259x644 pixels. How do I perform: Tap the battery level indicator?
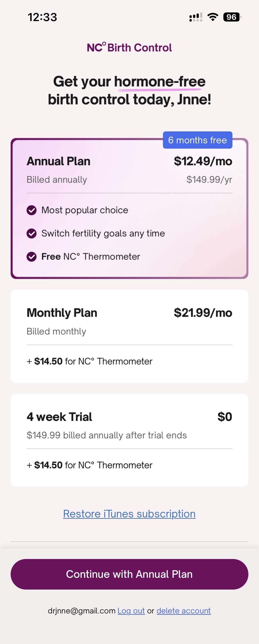pyautogui.click(x=232, y=17)
